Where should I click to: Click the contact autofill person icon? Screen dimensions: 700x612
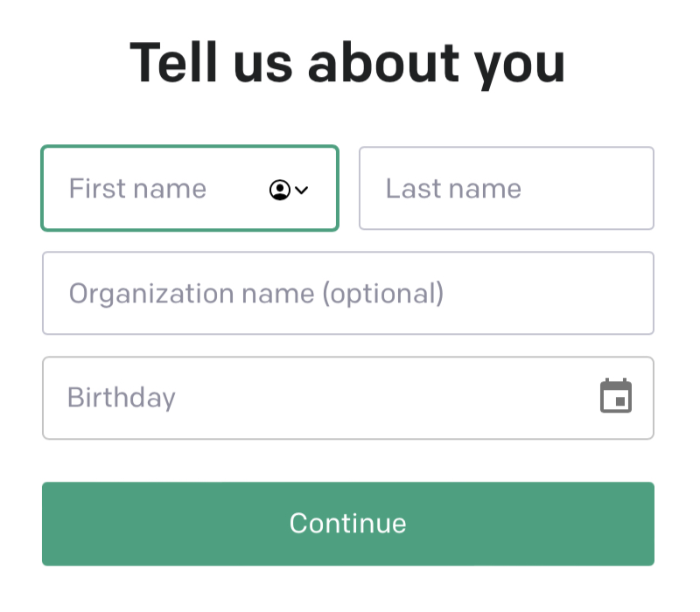279,190
